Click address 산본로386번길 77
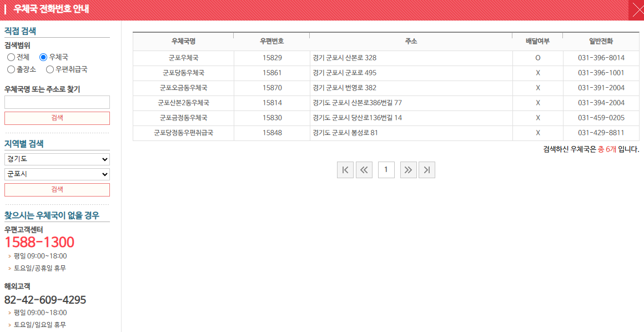The width and height of the screenshot is (644, 332). click(x=376, y=103)
